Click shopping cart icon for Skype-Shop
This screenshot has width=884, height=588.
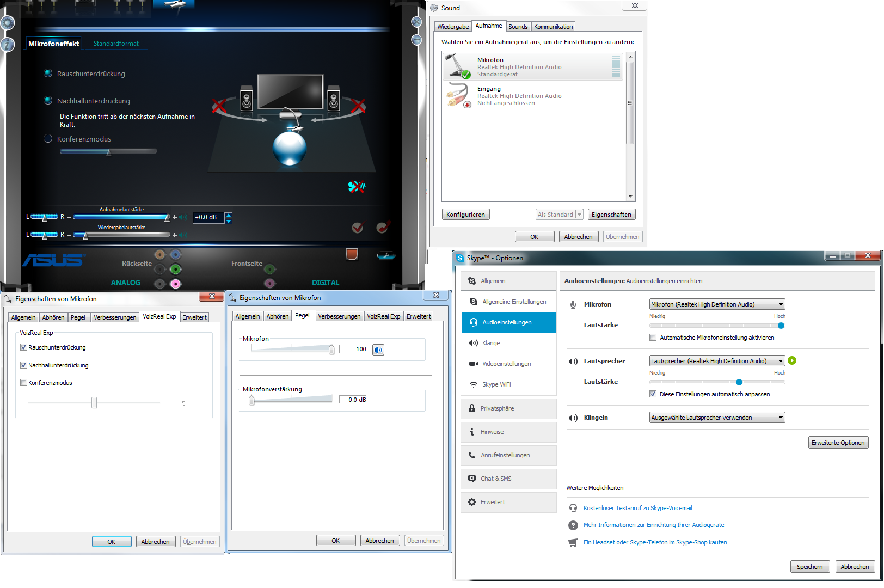(x=573, y=542)
